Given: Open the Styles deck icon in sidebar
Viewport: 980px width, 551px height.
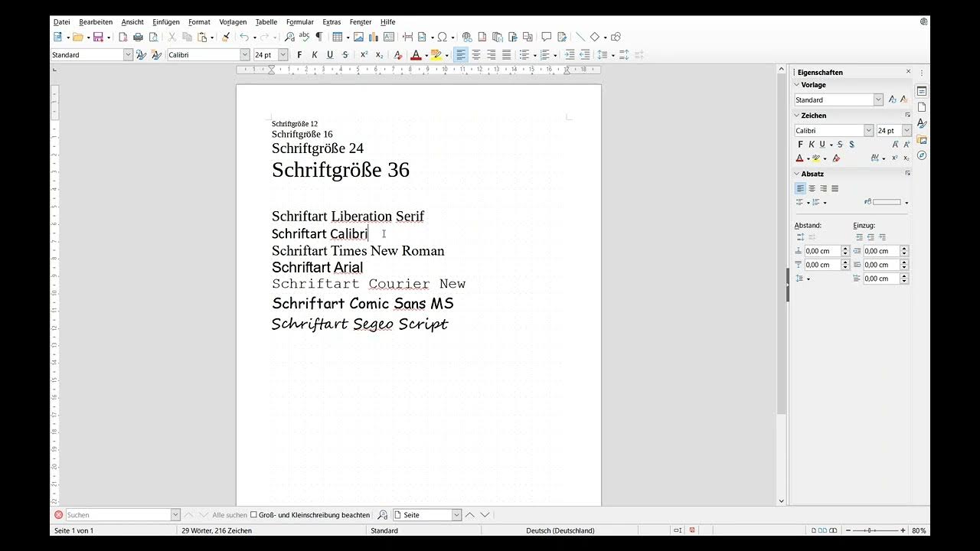Looking at the screenshot, I should click(922, 123).
